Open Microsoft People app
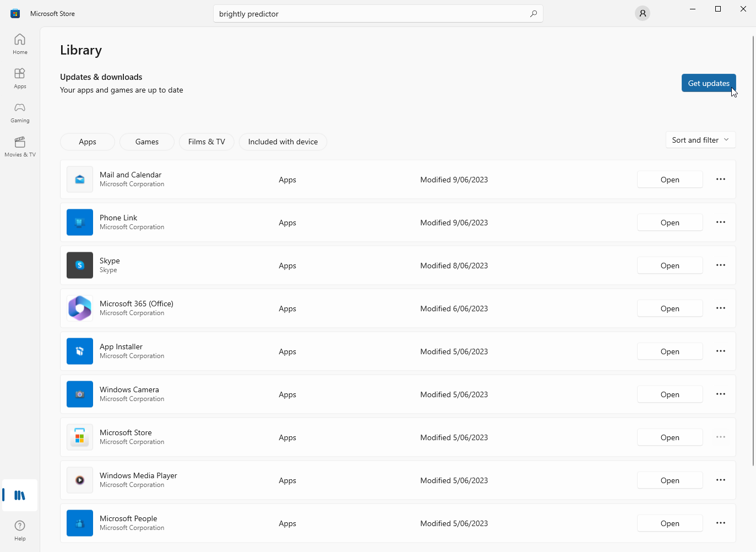Screen dimensions: 756x552 (670, 523)
